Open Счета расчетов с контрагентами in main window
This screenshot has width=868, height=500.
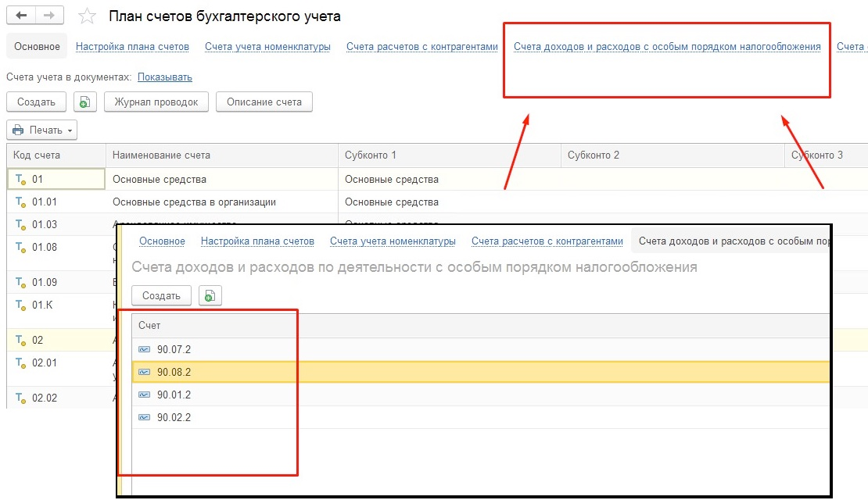(421, 46)
